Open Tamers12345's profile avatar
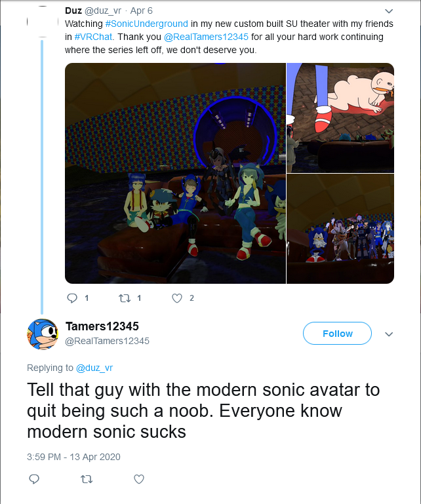The width and height of the screenshot is (421, 504). [43, 333]
